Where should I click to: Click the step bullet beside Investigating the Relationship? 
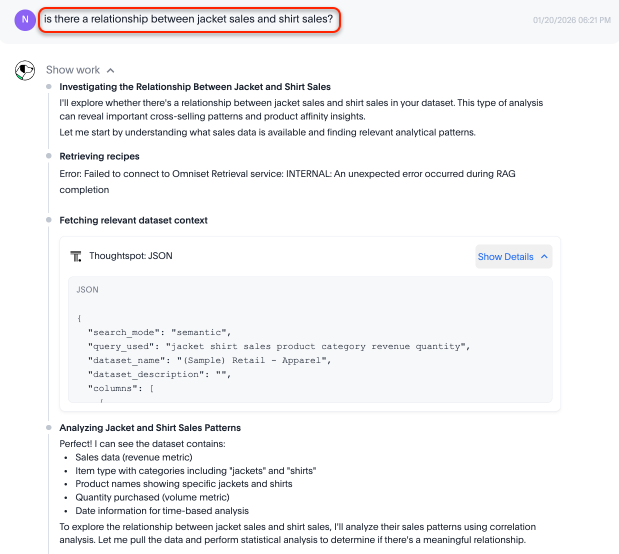coord(47,88)
